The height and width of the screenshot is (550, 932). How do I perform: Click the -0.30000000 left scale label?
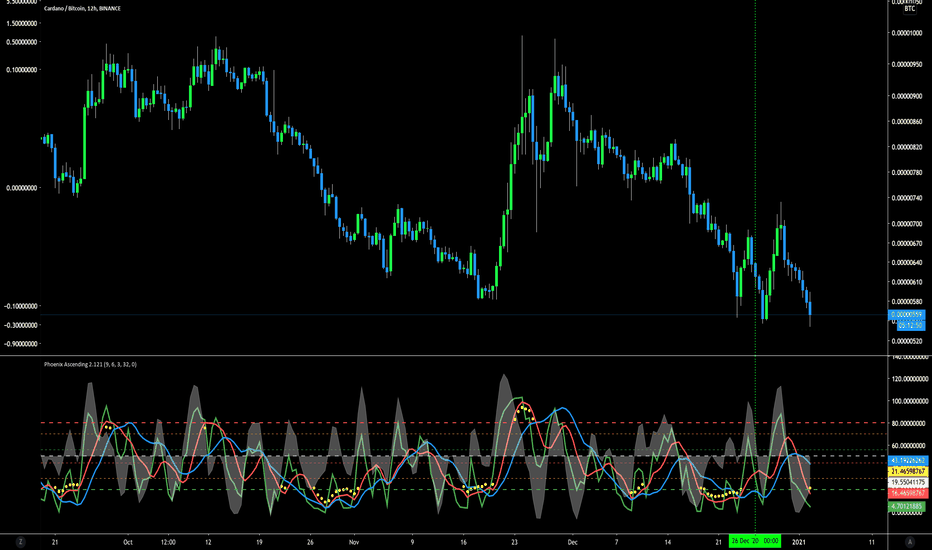pos(20,325)
